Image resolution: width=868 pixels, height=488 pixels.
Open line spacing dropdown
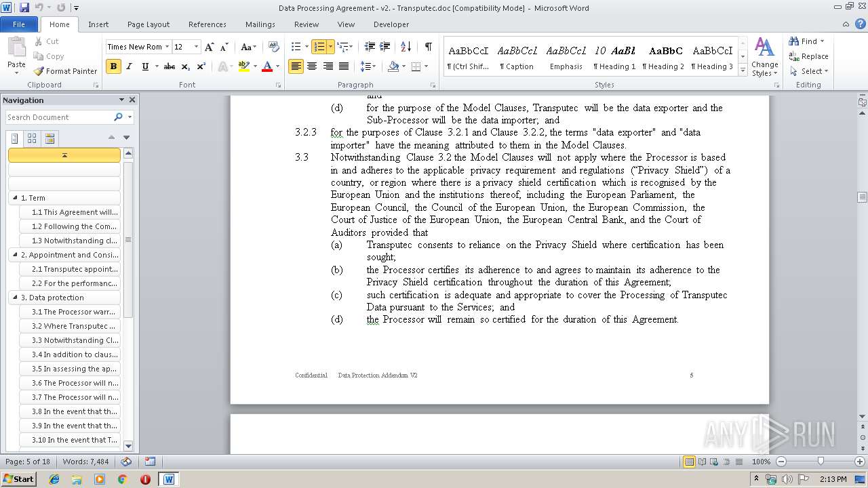coord(368,66)
